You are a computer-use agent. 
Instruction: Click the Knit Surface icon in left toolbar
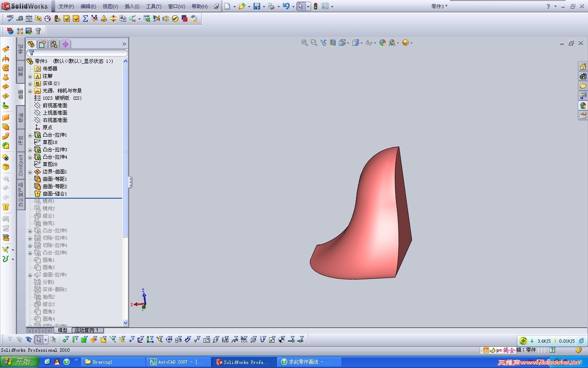pyautogui.click(x=6, y=207)
